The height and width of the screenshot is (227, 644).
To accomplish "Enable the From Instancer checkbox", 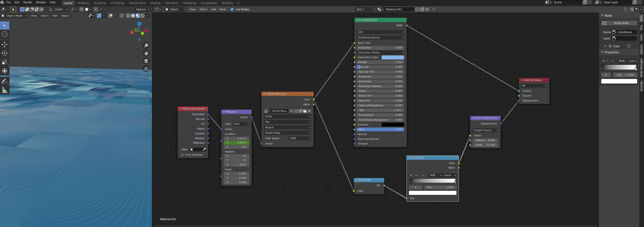I will pos(182,155).
